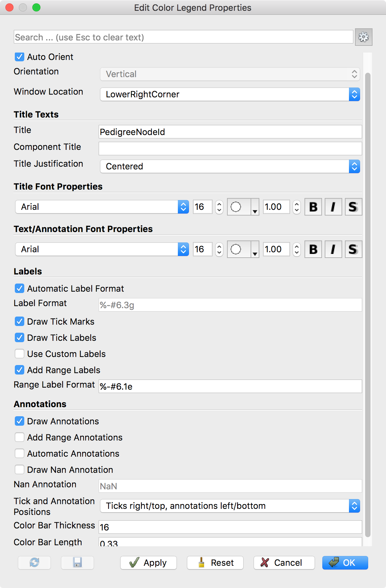Click the Cancel button

(x=284, y=563)
